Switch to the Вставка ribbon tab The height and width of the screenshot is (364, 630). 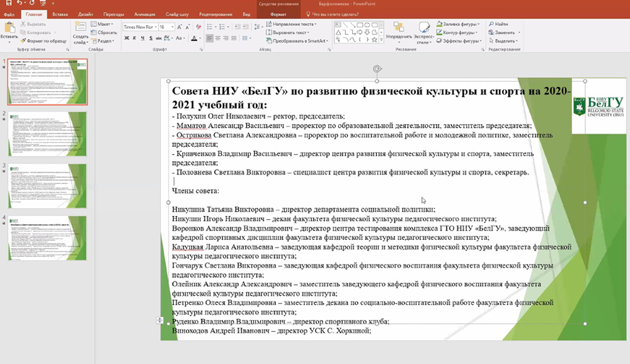click(x=60, y=13)
